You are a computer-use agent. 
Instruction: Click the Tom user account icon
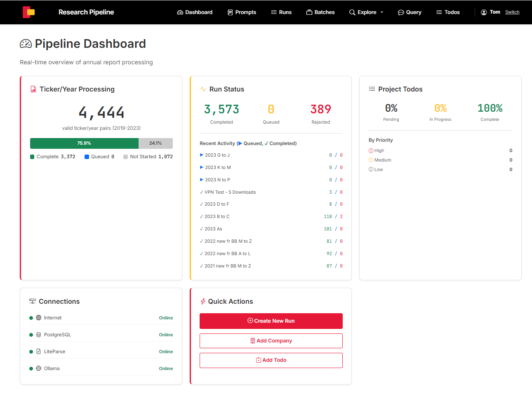(x=483, y=12)
